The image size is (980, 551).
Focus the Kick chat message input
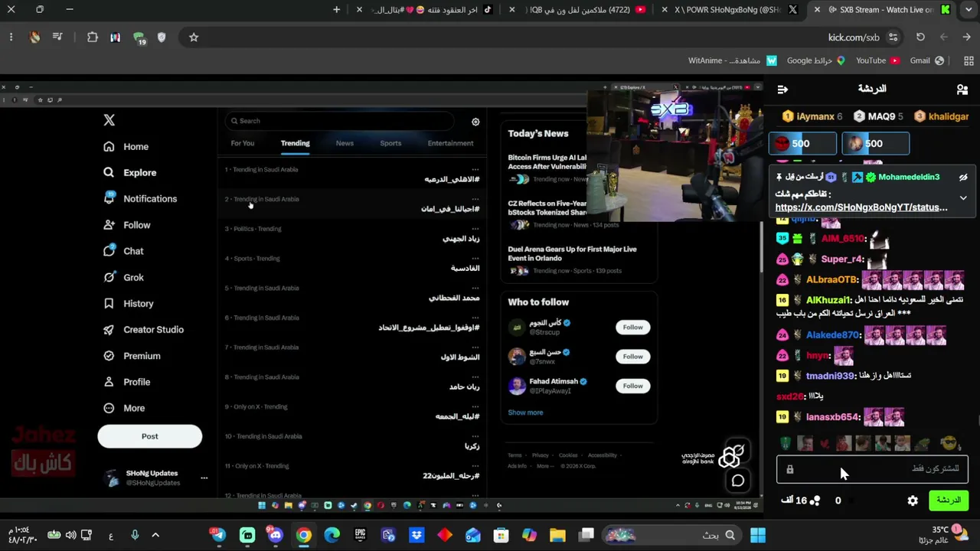pos(873,469)
